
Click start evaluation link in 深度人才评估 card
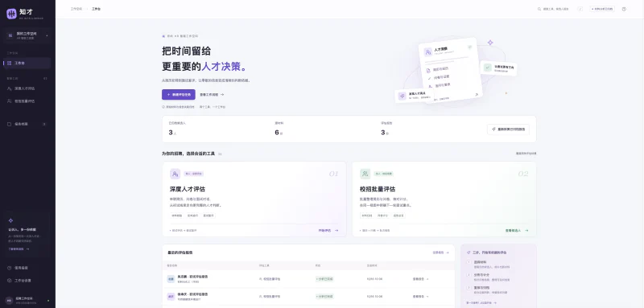point(328,231)
